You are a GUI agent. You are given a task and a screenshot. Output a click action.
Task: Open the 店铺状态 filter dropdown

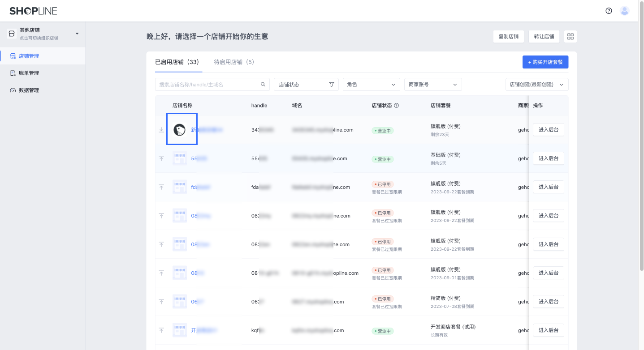pyautogui.click(x=306, y=84)
